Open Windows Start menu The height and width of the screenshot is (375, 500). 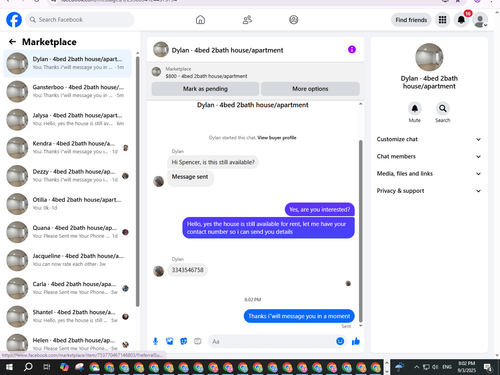click(9, 367)
